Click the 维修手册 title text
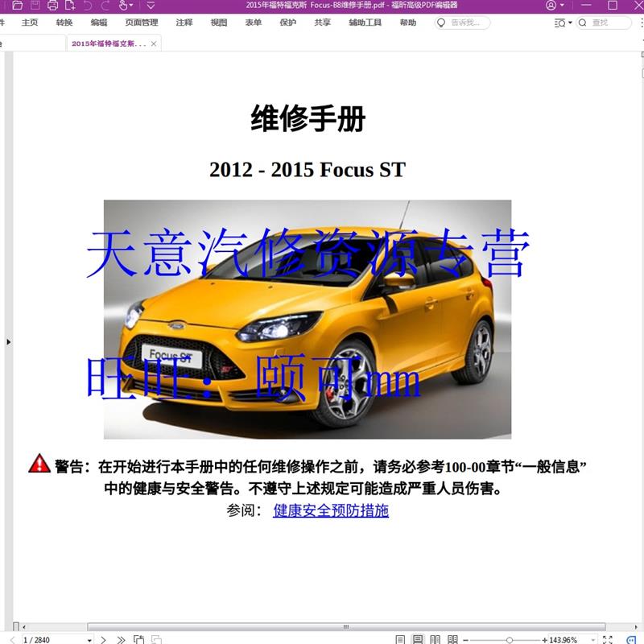 (x=308, y=118)
